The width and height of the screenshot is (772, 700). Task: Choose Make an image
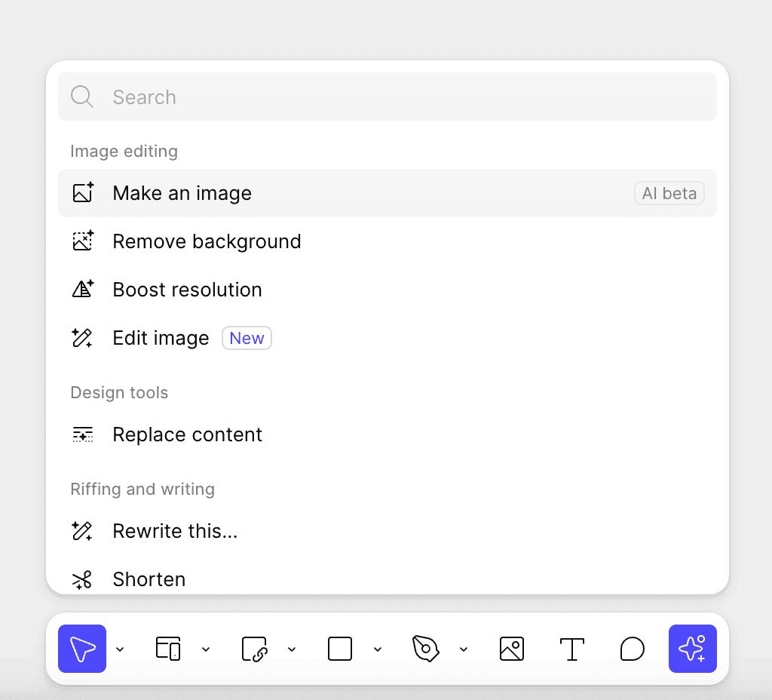point(388,193)
